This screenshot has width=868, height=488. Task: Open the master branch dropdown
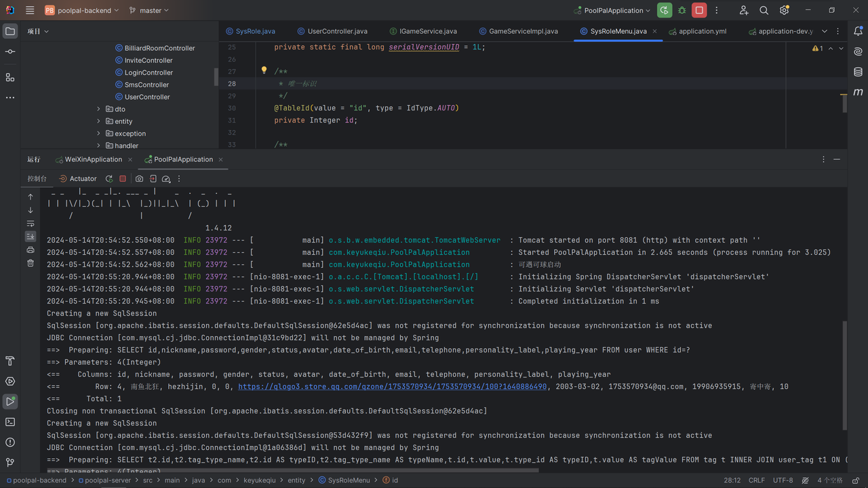pos(149,10)
